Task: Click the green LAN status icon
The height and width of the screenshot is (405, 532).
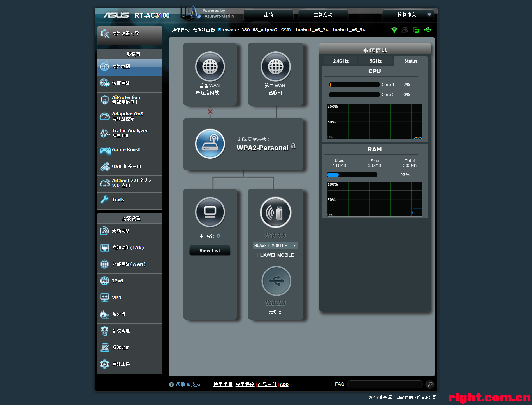Action: pos(416,30)
